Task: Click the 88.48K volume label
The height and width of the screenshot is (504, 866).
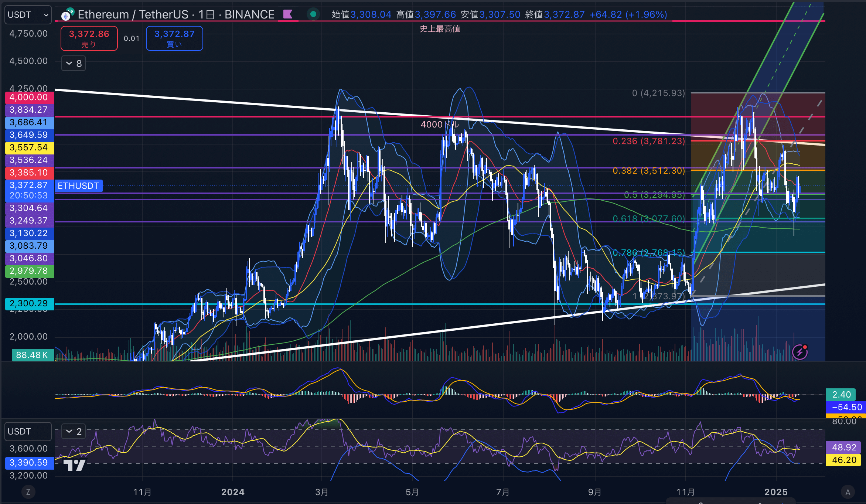Action: 33,355
